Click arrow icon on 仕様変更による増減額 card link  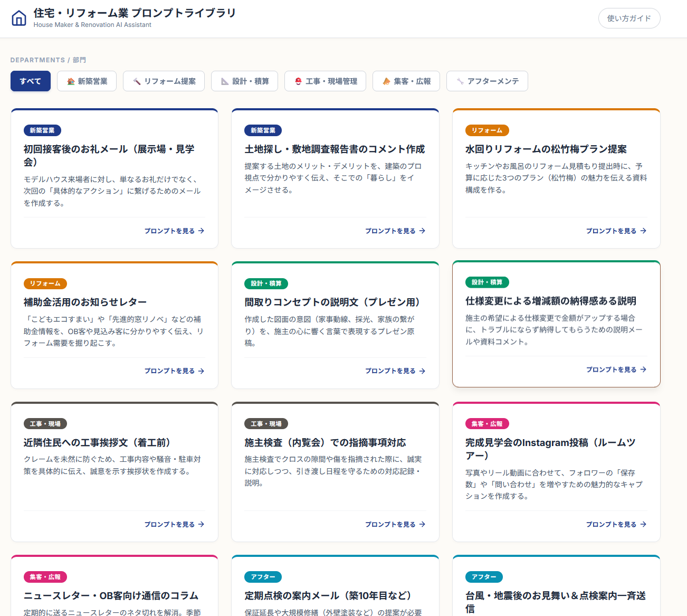coord(643,369)
